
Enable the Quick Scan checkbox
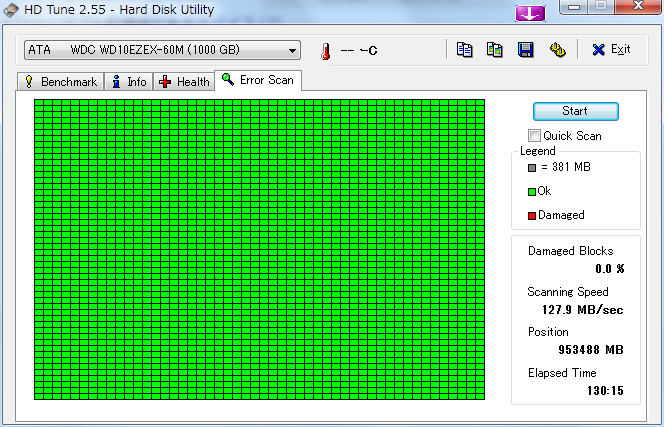point(534,136)
